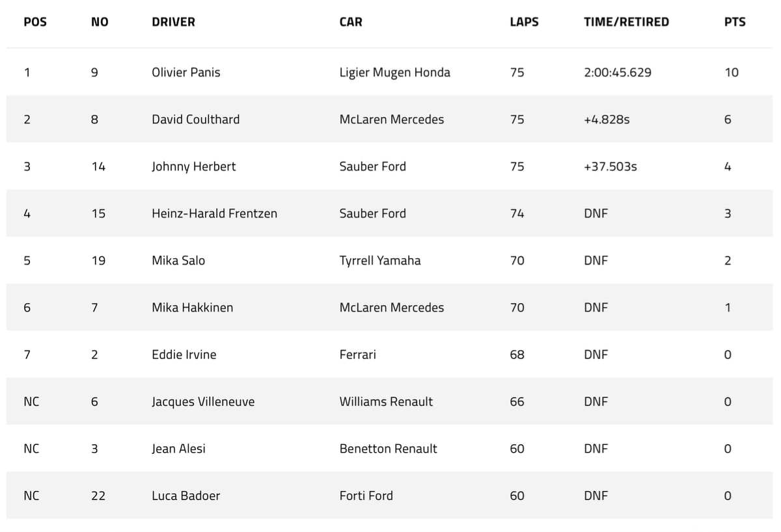Image resolution: width=781 pixels, height=532 pixels.
Task: Click Mika Hakkinen's name
Action: [192, 308]
